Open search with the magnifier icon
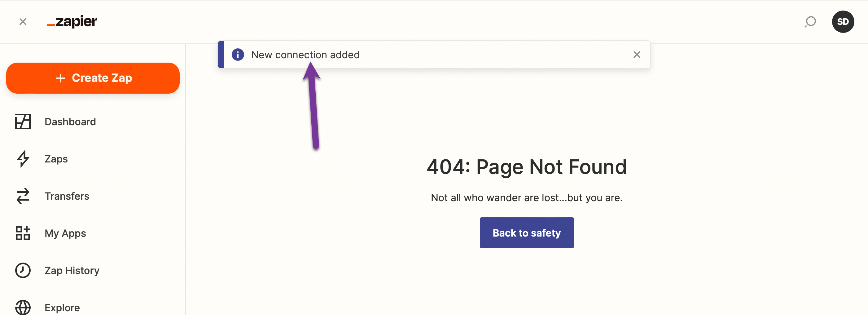868x315 pixels. (x=810, y=22)
